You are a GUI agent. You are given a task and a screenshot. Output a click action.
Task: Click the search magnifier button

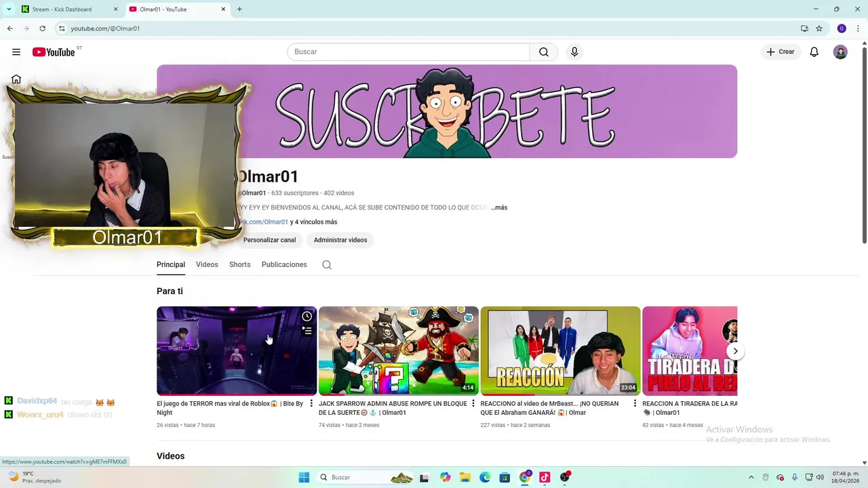coord(544,52)
